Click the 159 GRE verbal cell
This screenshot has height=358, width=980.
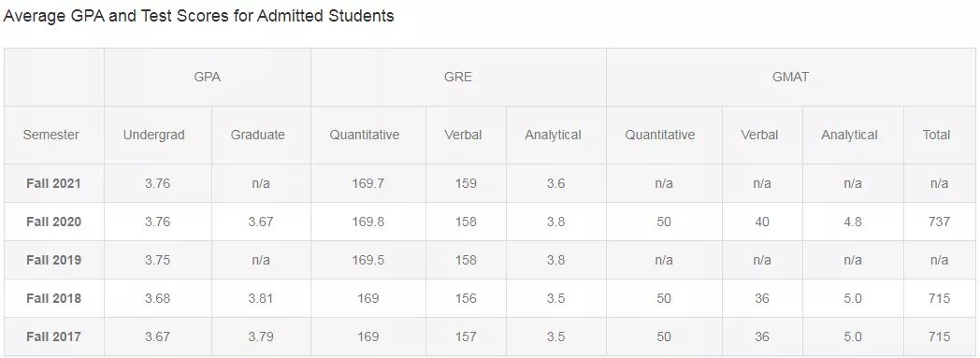(467, 184)
